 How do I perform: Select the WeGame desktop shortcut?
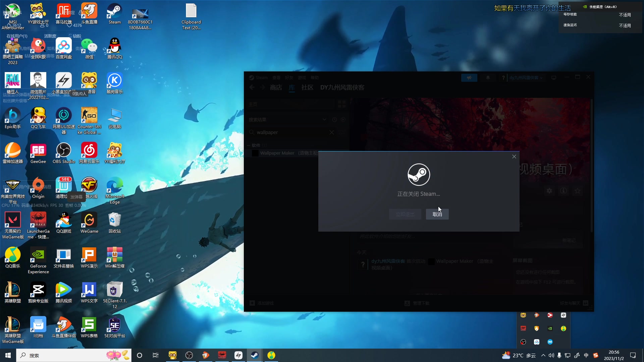click(x=89, y=223)
